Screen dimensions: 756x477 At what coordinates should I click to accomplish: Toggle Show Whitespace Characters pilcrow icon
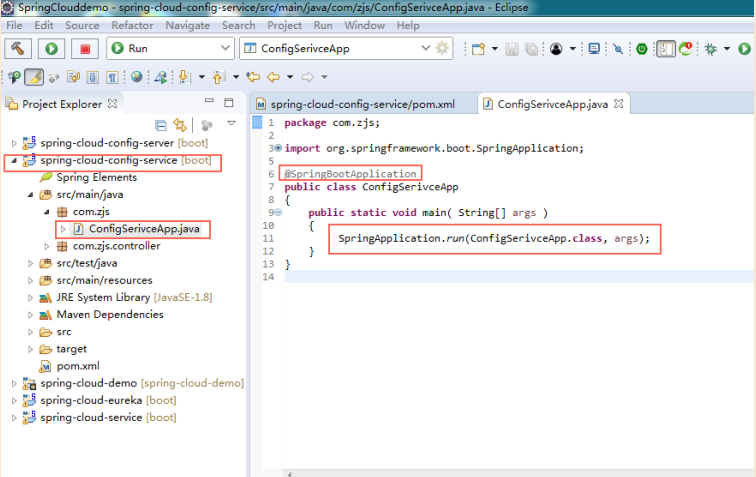point(112,77)
